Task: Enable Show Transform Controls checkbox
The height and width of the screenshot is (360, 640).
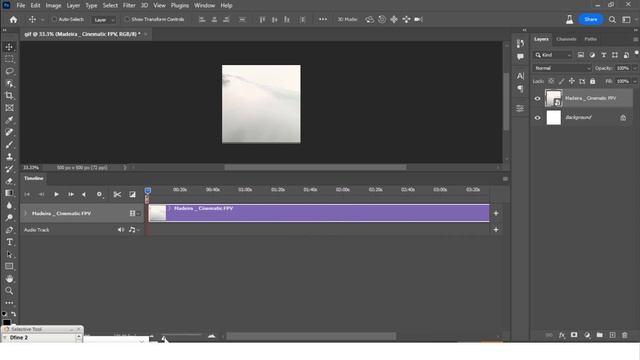Action: click(x=127, y=19)
